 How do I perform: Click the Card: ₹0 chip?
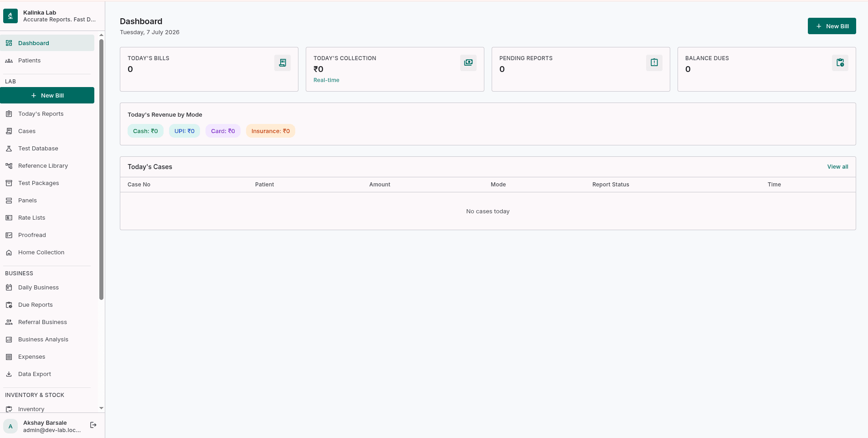[x=223, y=131]
